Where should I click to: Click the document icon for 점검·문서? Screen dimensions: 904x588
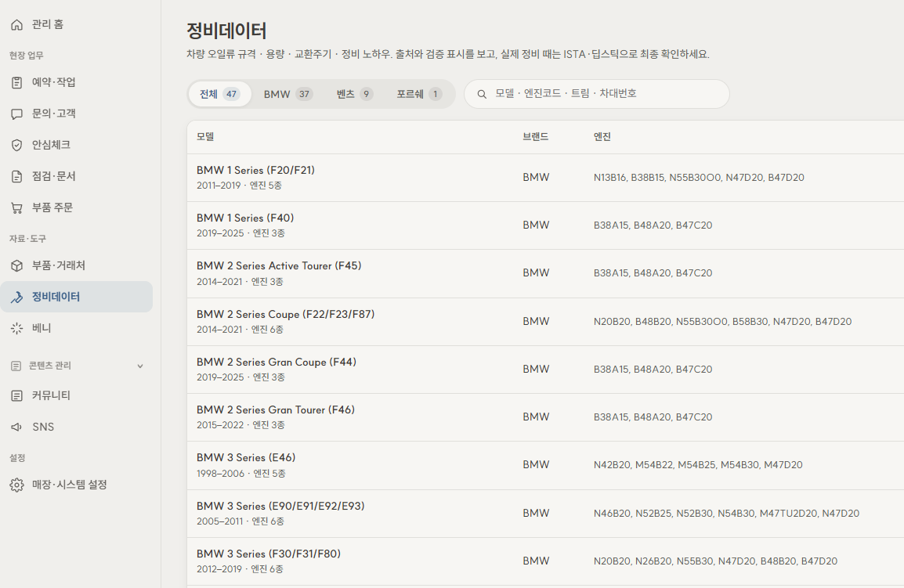[16, 176]
